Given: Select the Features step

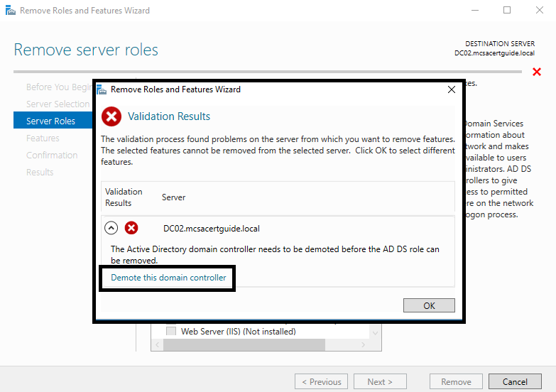Looking at the screenshot, I should coord(43,138).
